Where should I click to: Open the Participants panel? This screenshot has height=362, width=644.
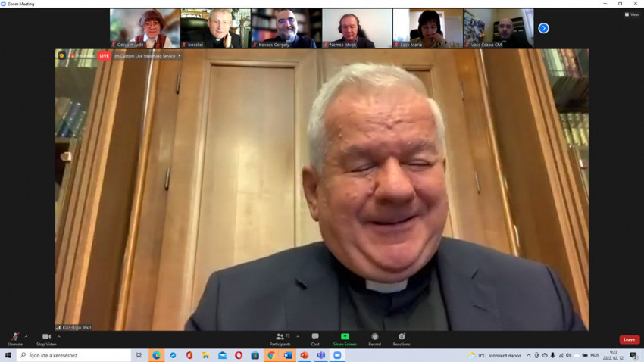[280, 338]
